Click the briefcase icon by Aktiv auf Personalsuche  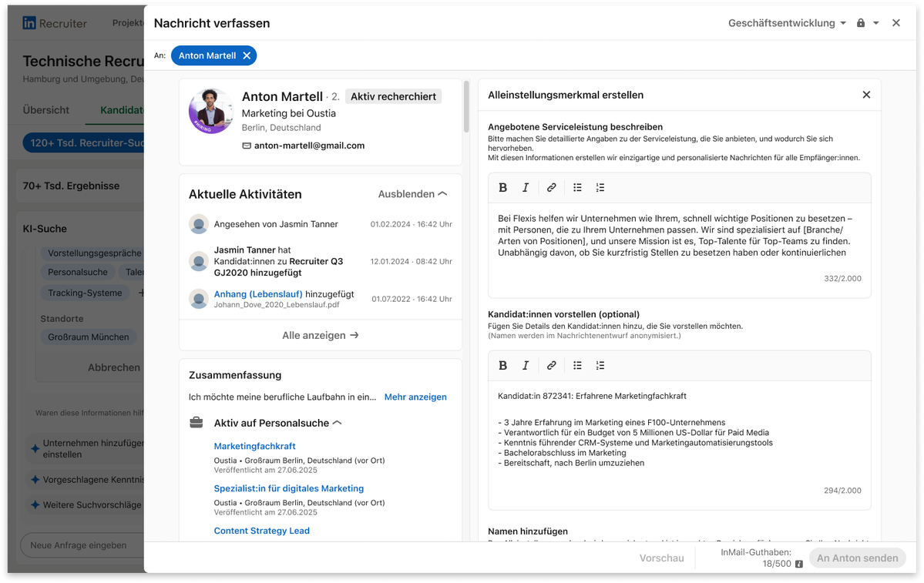tap(197, 423)
